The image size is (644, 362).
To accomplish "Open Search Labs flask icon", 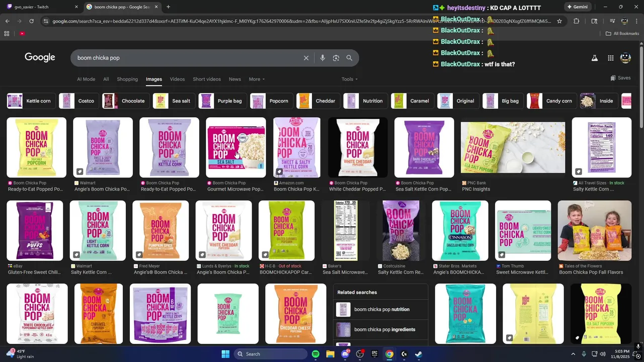I will [594, 58].
